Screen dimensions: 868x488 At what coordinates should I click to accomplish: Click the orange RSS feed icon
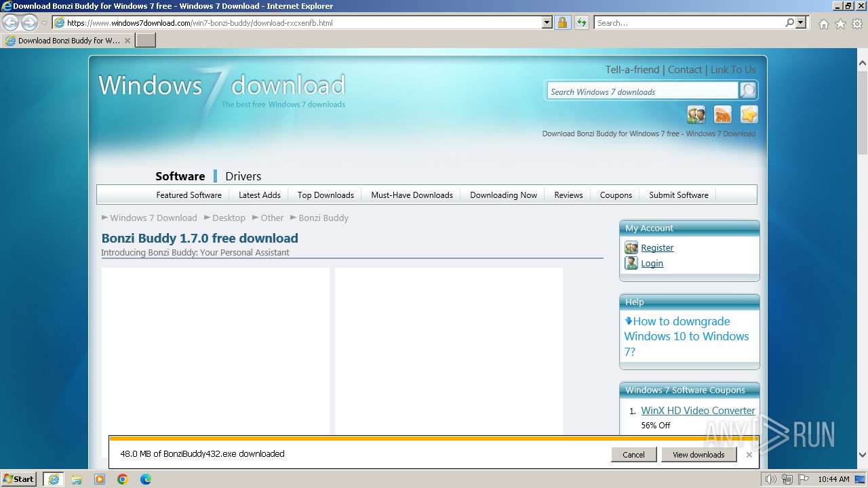723,115
